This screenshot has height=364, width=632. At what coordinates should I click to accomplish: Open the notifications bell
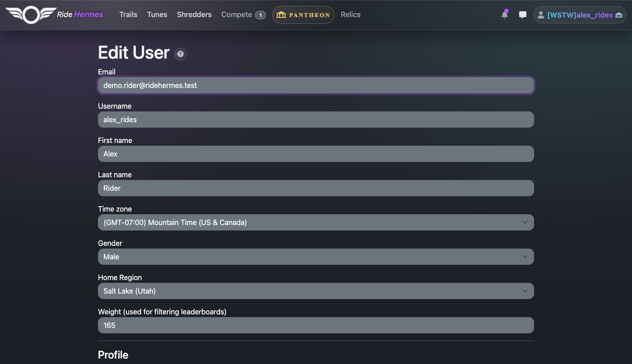pos(505,15)
